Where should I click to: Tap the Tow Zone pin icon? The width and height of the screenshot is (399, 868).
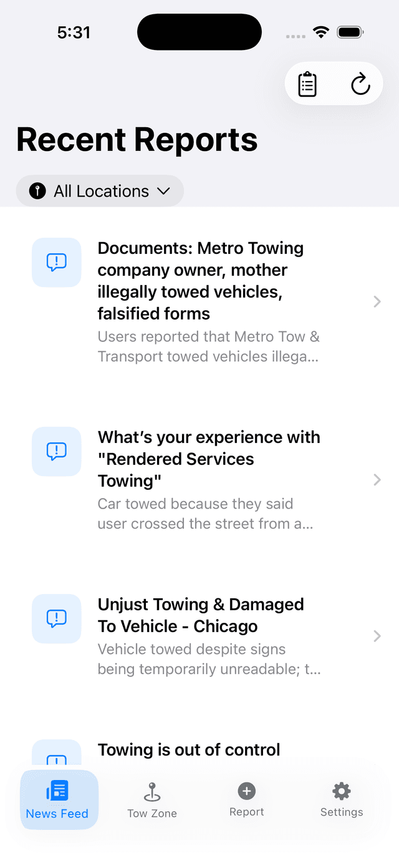[x=151, y=789]
